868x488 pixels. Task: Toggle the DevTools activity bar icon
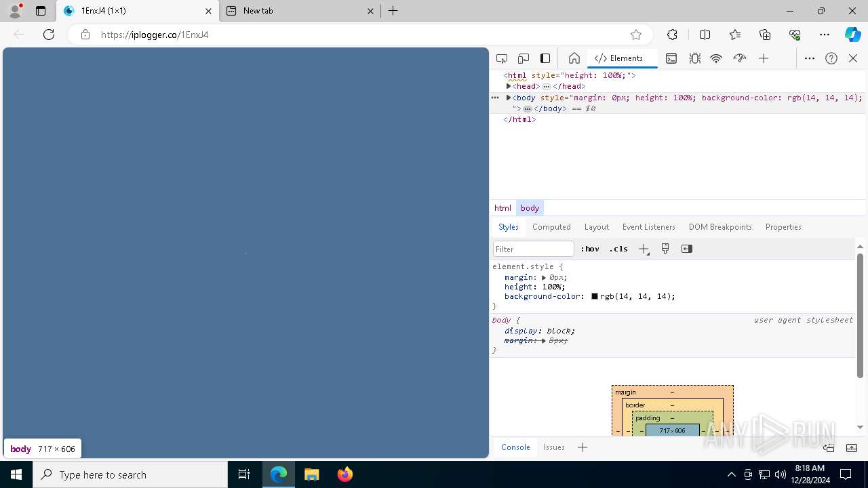545,58
